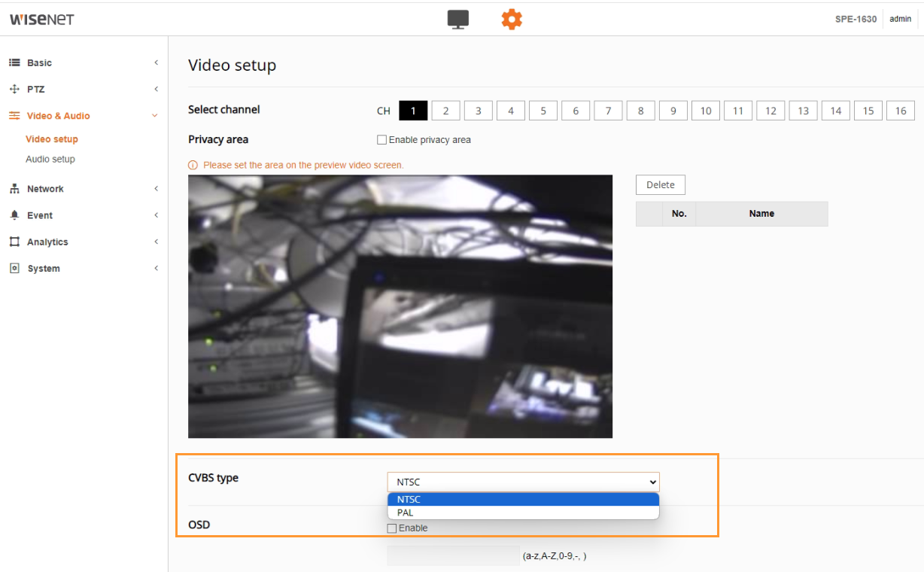
Task: Select channel 4
Action: (x=510, y=111)
